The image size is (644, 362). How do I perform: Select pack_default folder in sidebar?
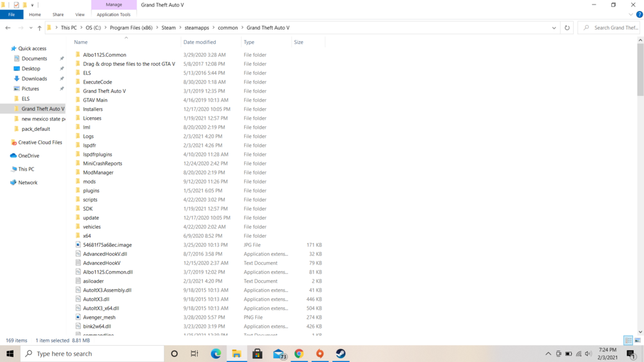coord(35,129)
